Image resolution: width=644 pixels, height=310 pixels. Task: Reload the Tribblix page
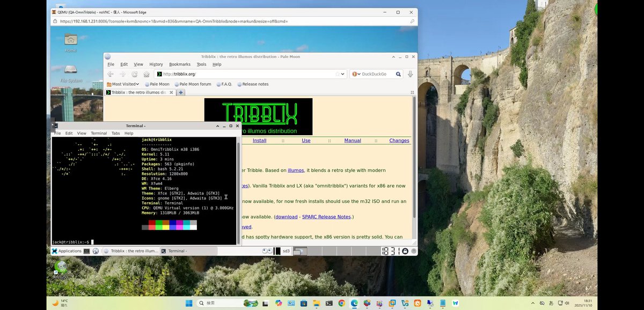134,74
